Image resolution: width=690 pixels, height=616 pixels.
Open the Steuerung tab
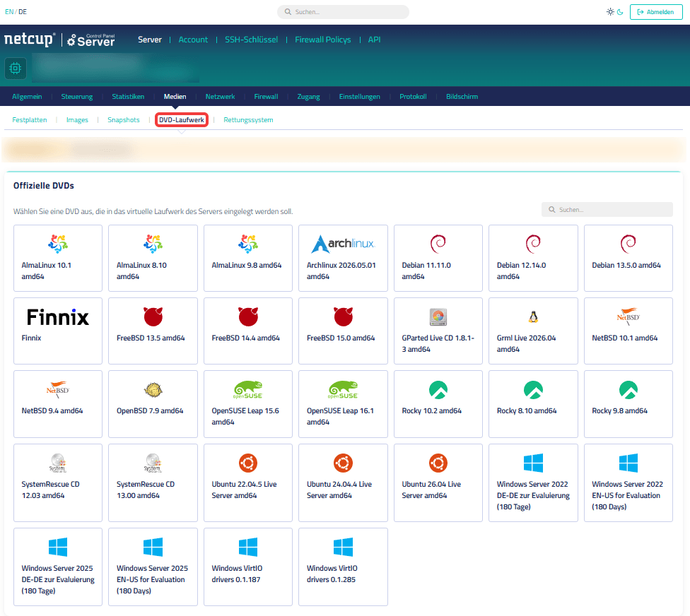(77, 96)
